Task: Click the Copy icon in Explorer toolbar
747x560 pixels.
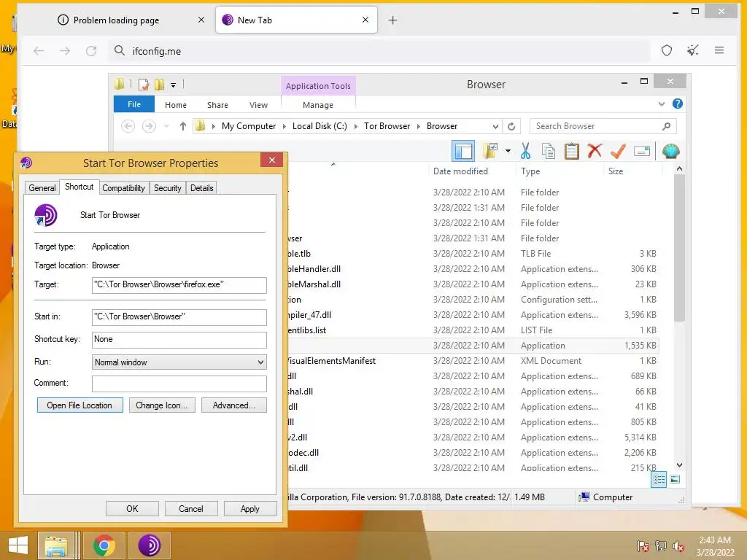Action: click(549, 152)
